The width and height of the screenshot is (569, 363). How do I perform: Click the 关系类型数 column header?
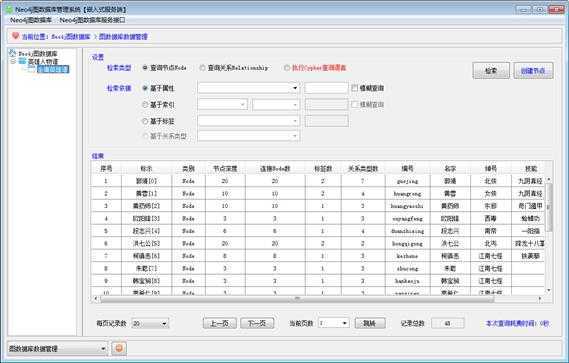click(363, 168)
